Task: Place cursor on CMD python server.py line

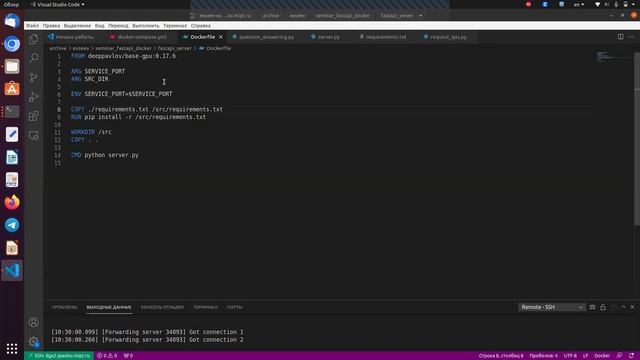Action: click(105, 155)
